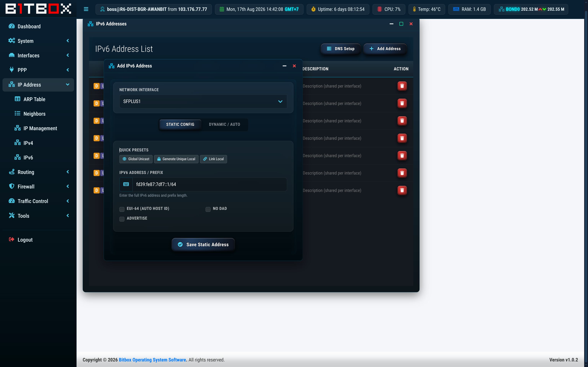Delete the last IPv6 address row
Viewport: 588px width, 367px height.
[402, 190]
